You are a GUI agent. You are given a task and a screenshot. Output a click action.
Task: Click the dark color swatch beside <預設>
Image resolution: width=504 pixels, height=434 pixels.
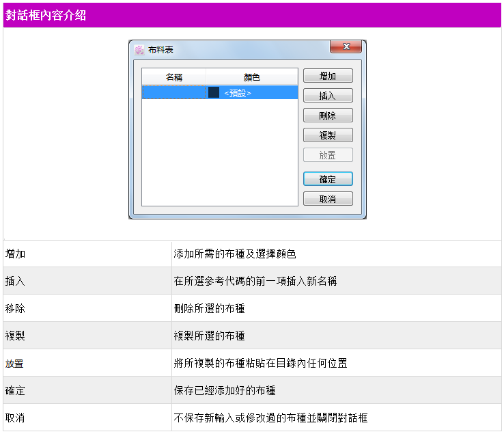point(214,92)
